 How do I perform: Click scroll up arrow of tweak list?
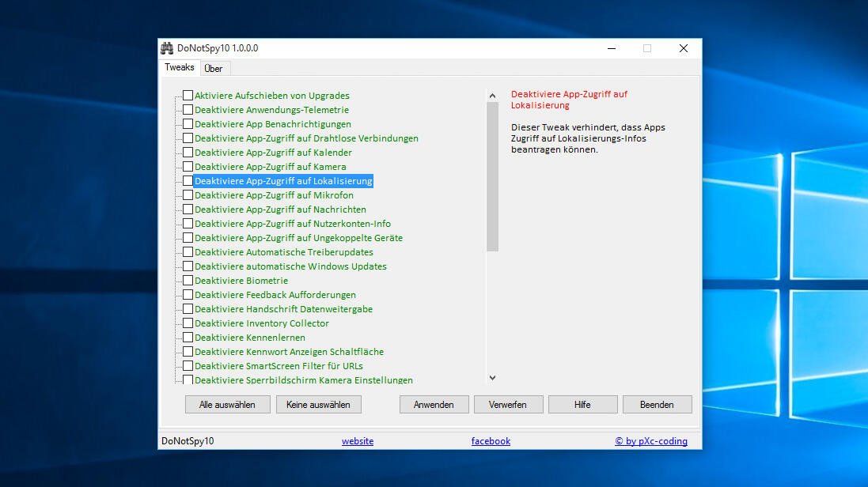(492, 96)
